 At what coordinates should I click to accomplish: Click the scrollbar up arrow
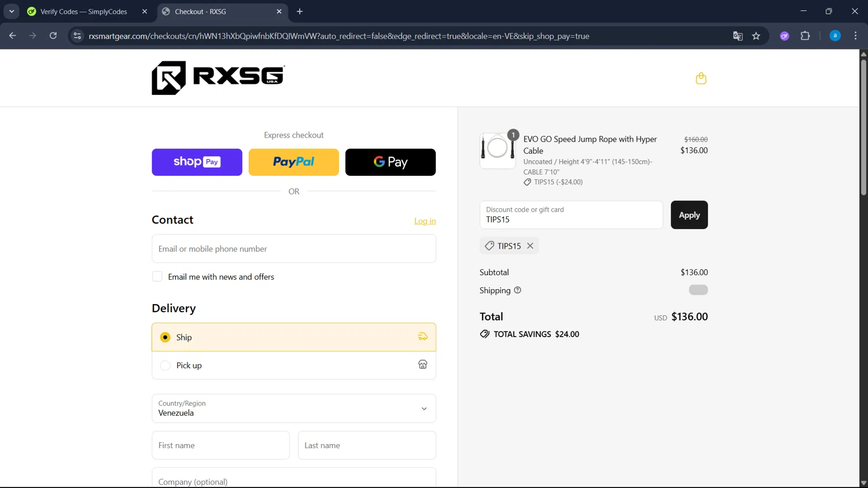pos(863,54)
